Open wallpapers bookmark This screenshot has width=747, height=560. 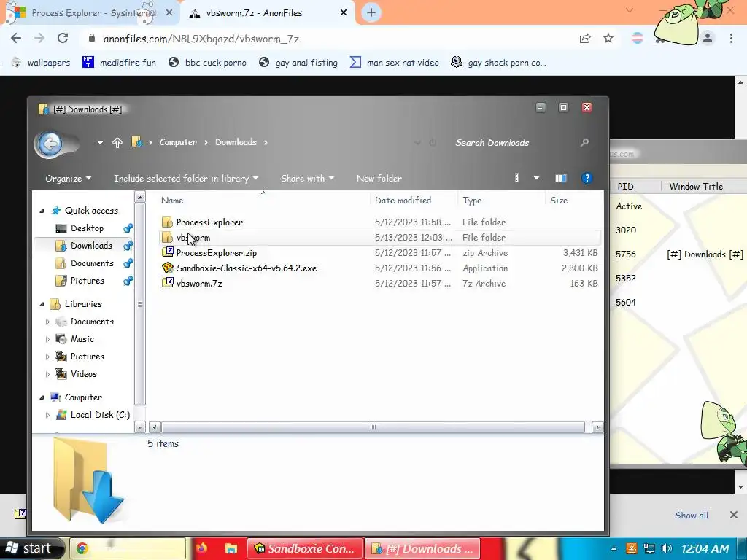(x=41, y=63)
